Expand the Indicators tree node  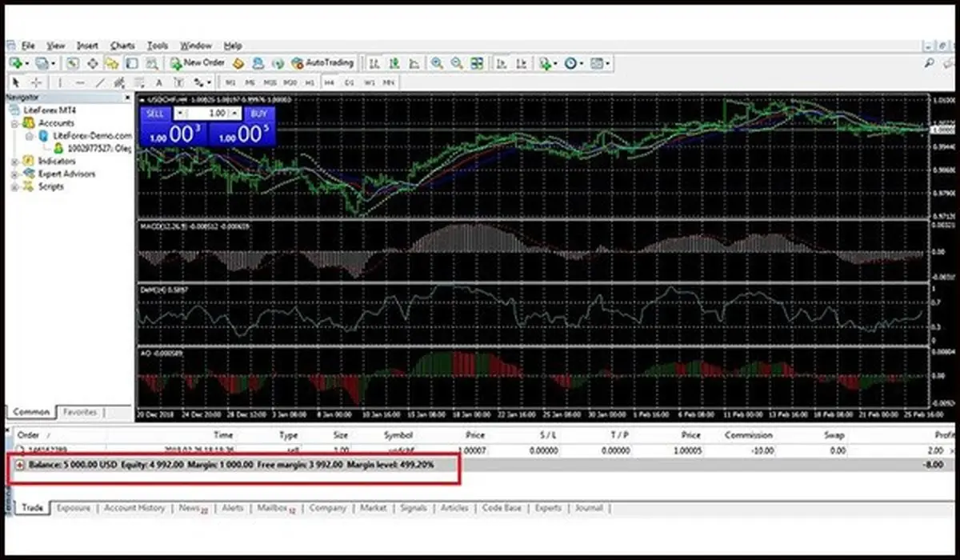pos(15,162)
